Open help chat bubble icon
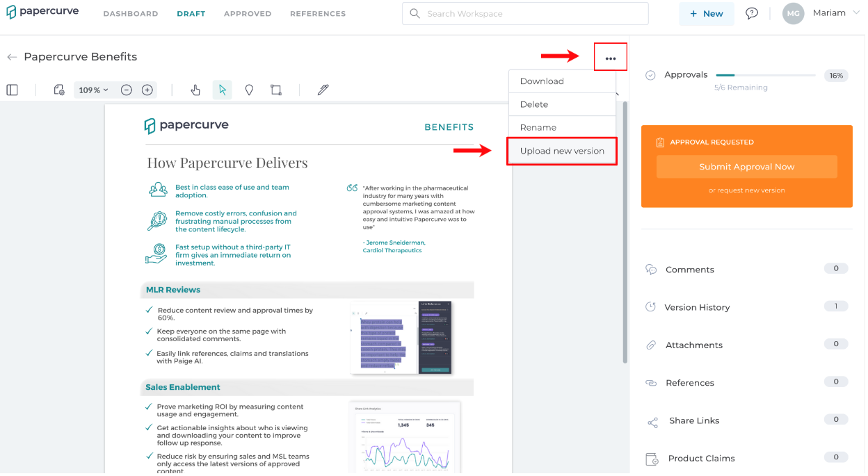868x476 pixels. 752,13
